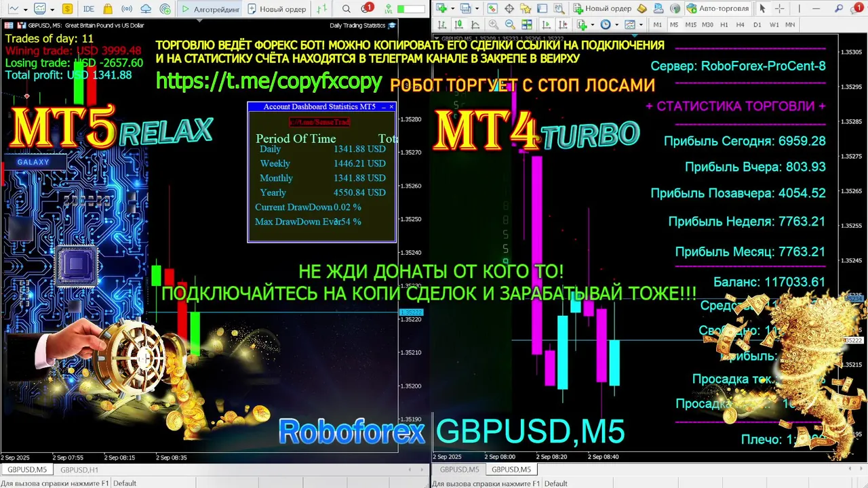Viewport: 868px width, 488px height.
Task: Open the VPS cloud icon in MT5
Action: pos(146,9)
